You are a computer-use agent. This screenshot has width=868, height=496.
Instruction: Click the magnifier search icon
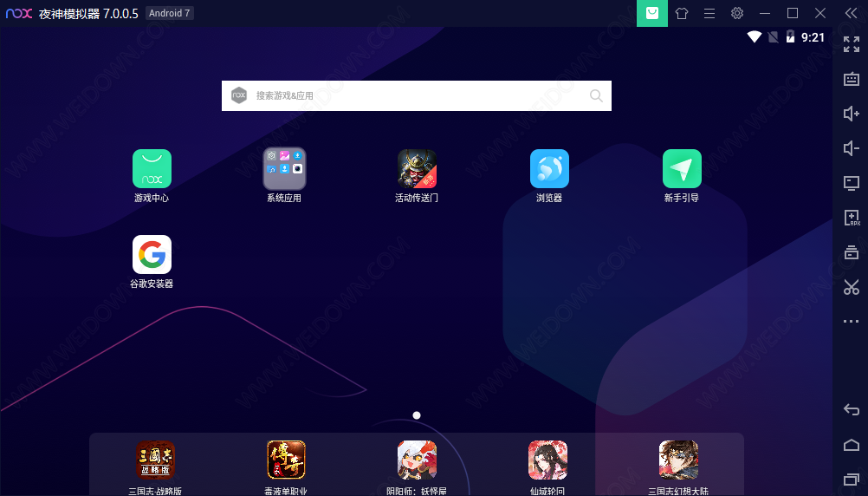[x=596, y=96]
